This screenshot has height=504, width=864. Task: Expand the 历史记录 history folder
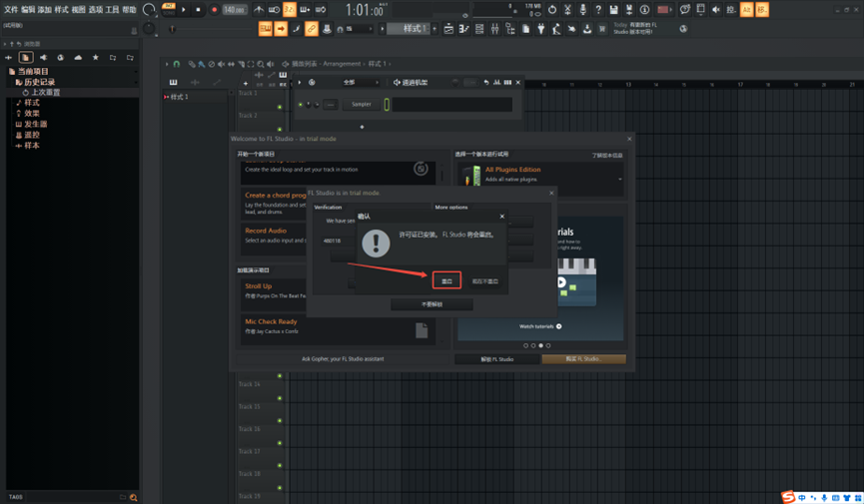coord(38,83)
